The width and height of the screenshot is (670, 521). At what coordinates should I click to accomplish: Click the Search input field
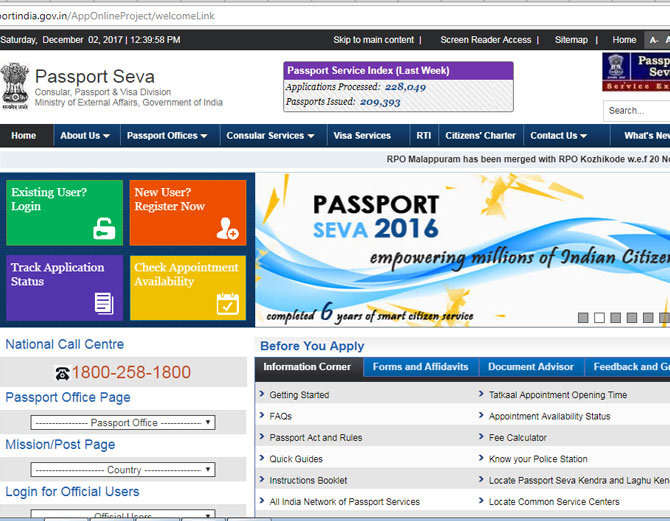(x=637, y=110)
